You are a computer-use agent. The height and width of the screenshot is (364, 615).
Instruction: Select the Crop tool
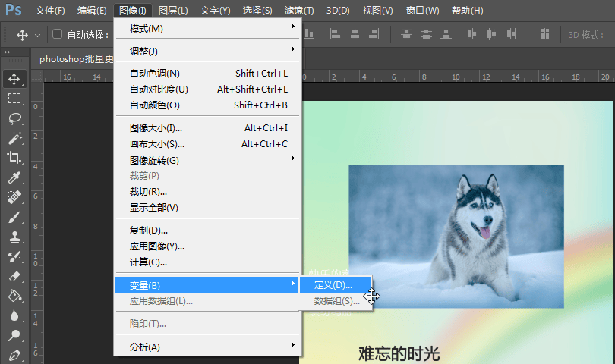click(x=14, y=158)
